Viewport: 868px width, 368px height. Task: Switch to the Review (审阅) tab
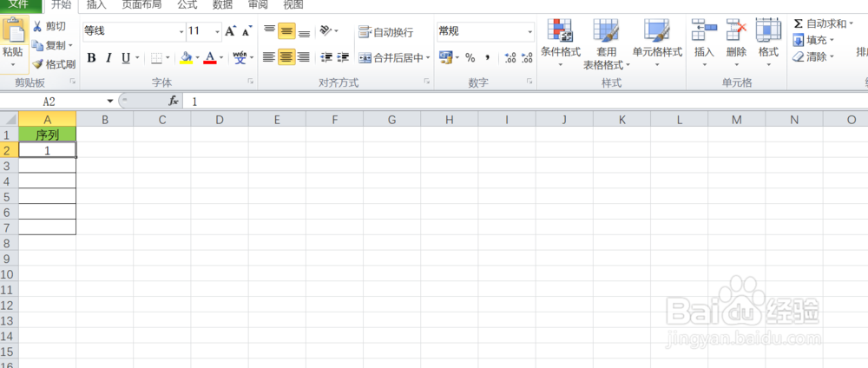(258, 5)
